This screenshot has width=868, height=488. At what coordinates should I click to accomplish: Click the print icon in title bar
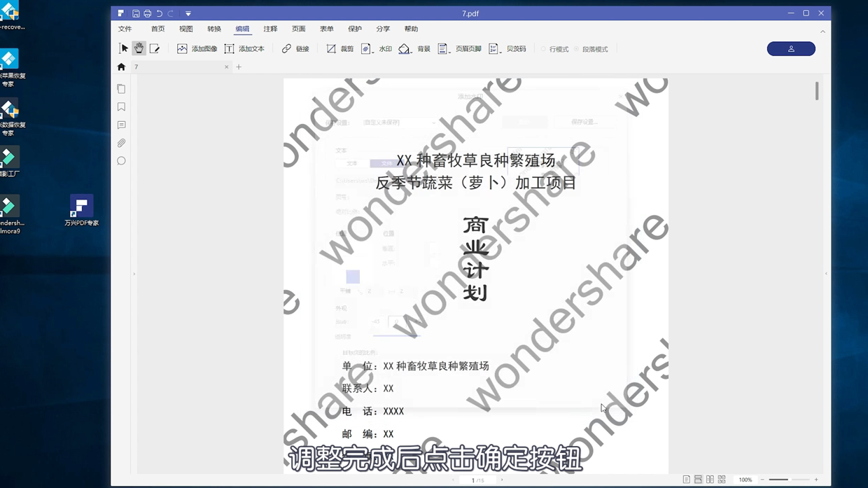[x=147, y=13]
